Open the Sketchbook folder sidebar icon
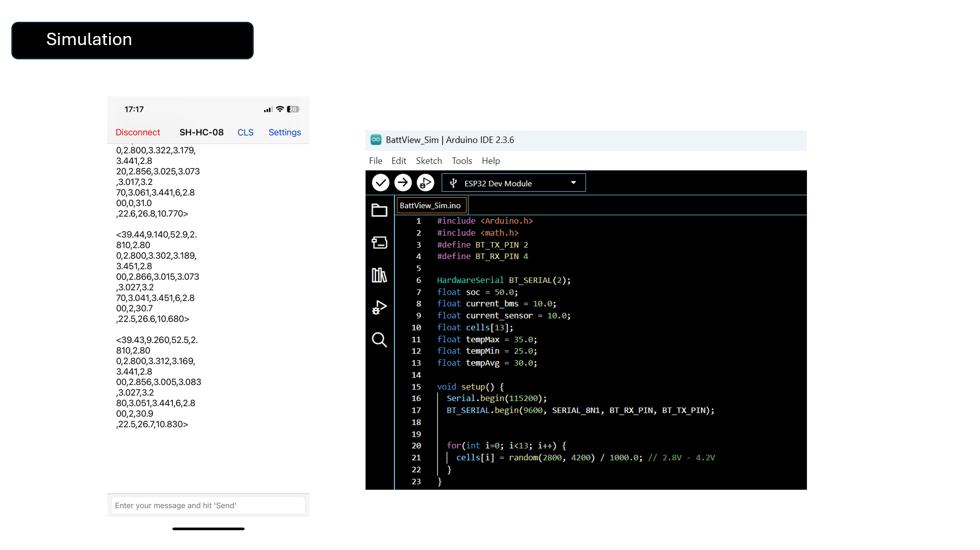This screenshot has height=550, width=980. tap(379, 210)
